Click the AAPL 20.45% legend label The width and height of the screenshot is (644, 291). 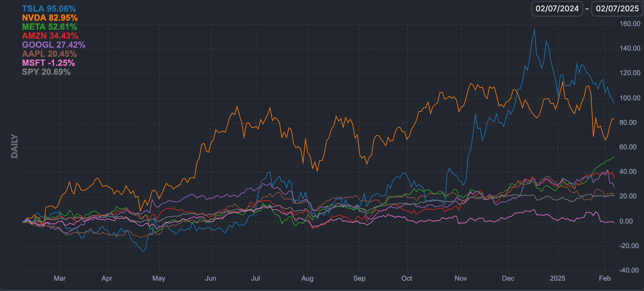pos(49,54)
